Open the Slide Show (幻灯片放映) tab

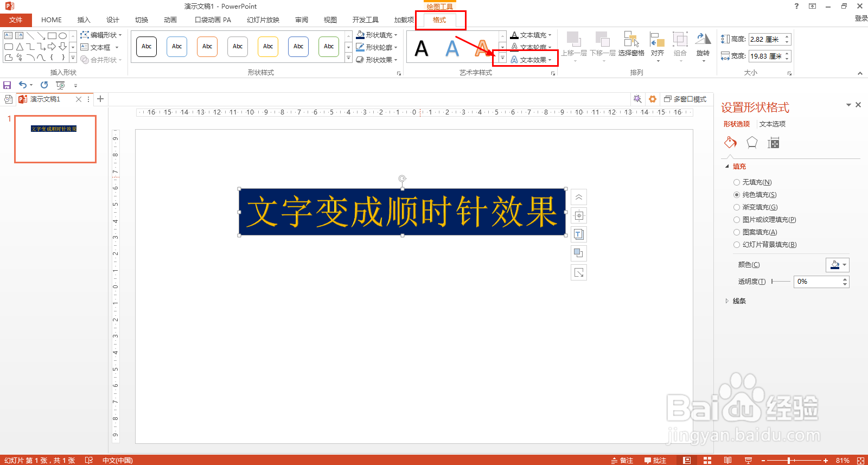(263, 20)
